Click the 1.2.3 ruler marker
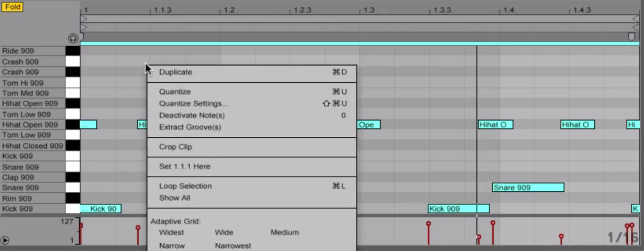644x251 pixels. point(302,10)
